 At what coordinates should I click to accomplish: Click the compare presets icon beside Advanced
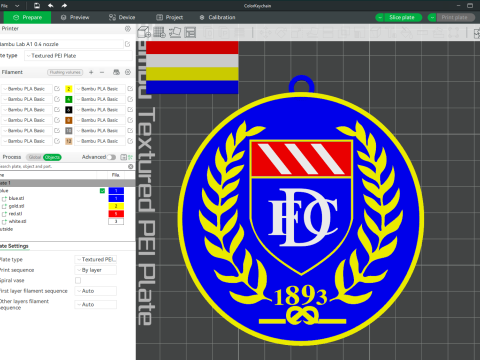pos(123,157)
